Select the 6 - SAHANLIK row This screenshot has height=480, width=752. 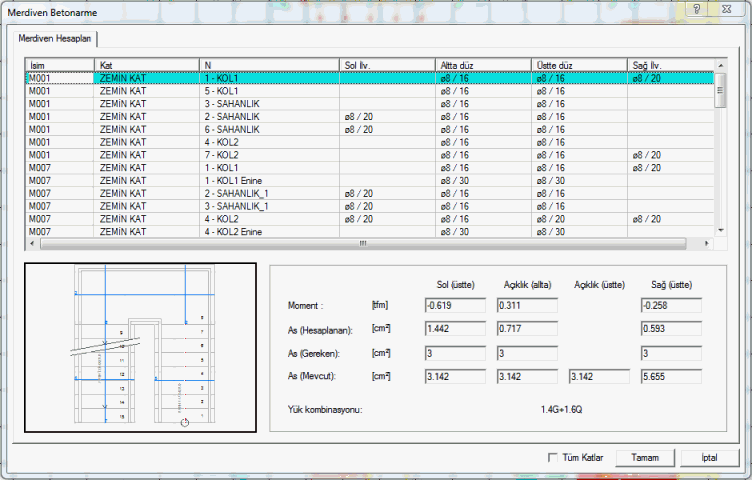click(x=369, y=129)
